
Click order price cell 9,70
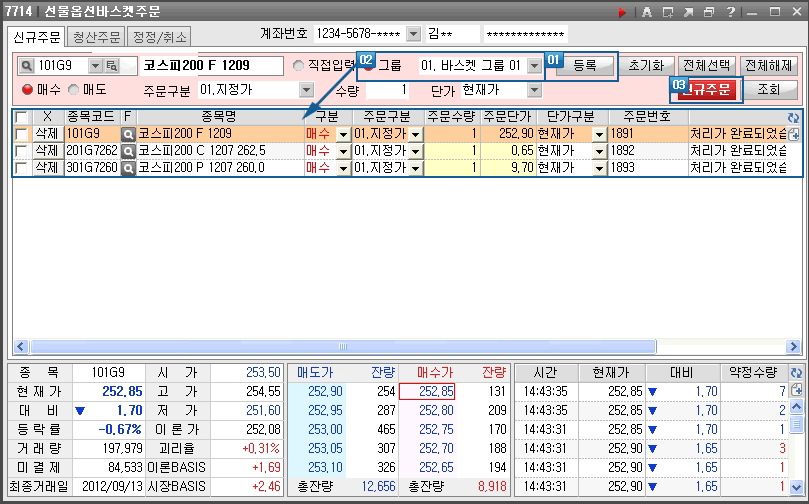click(508, 168)
